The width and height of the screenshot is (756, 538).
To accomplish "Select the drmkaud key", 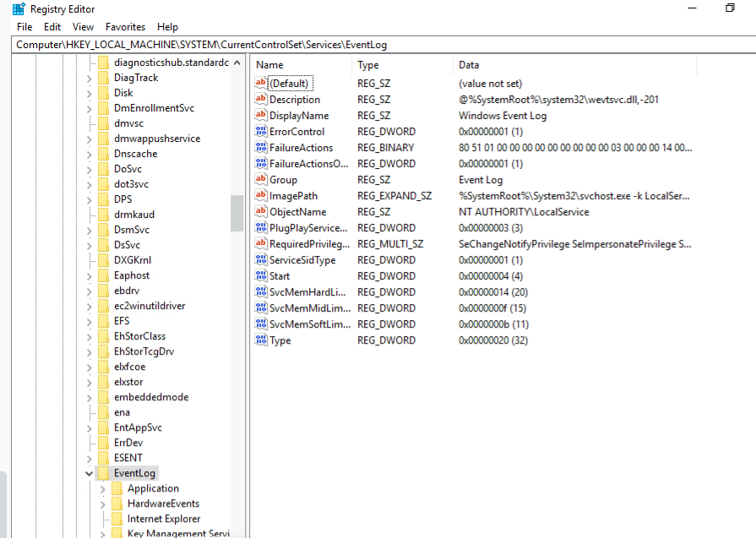I will click(x=134, y=215).
